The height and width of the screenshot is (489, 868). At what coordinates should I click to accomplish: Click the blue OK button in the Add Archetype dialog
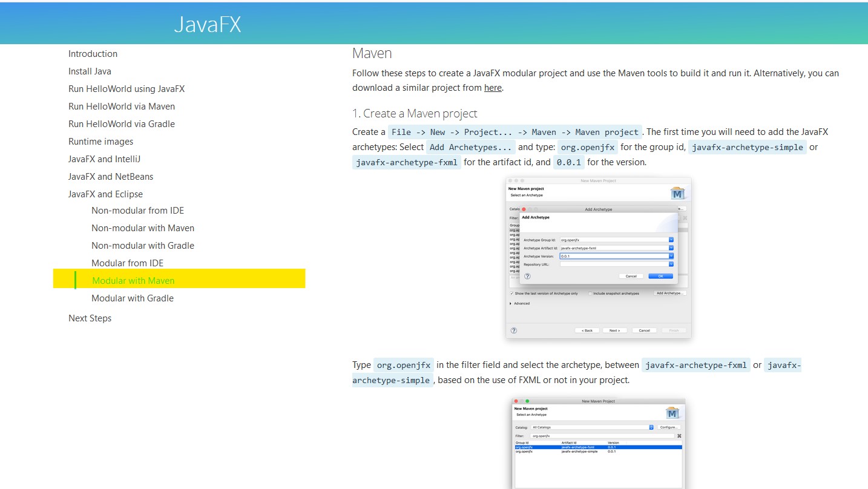660,276
